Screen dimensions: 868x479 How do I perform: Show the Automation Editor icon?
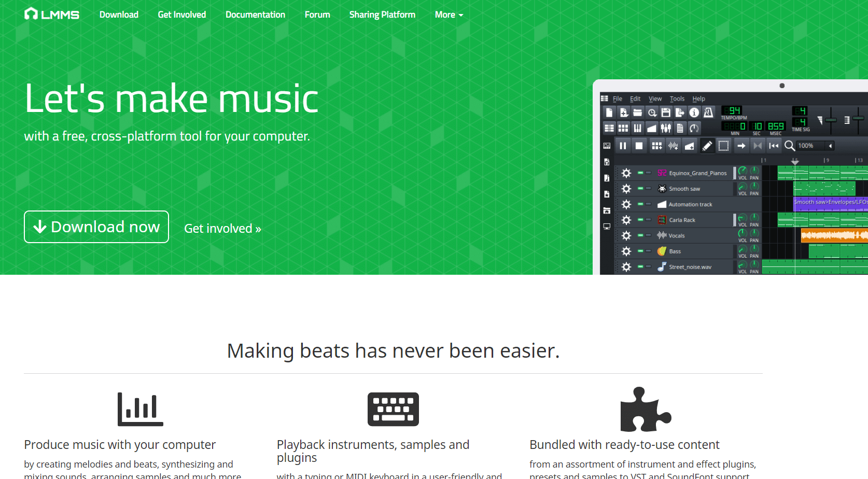652,128
